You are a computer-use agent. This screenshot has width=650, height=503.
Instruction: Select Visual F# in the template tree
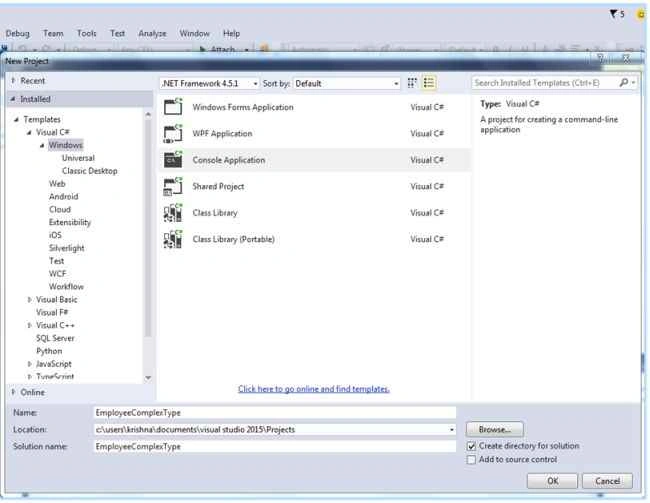pyautogui.click(x=52, y=312)
